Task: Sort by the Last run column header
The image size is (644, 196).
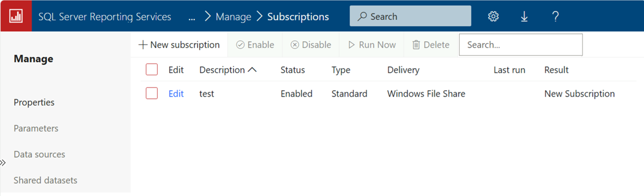Action: point(509,70)
